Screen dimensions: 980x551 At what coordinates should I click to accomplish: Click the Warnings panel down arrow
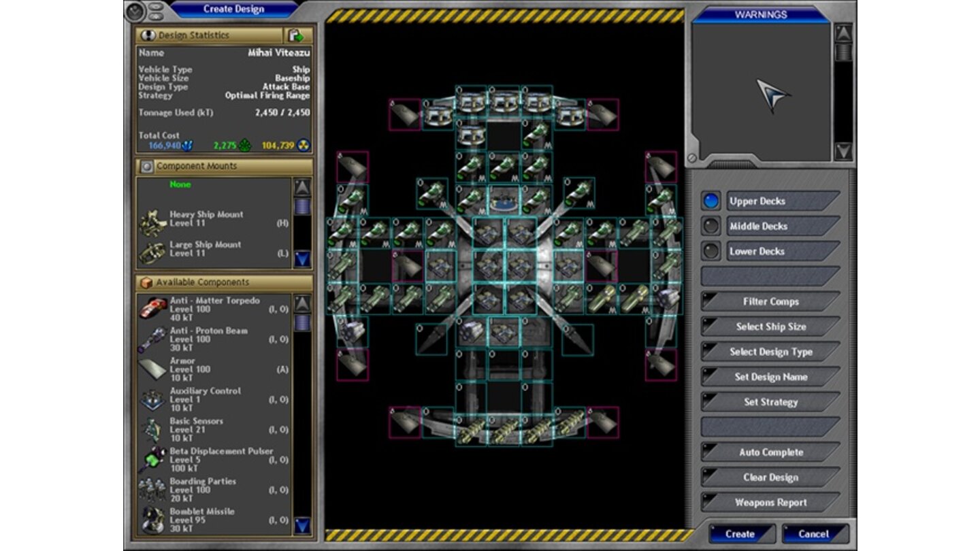click(x=843, y=151)
